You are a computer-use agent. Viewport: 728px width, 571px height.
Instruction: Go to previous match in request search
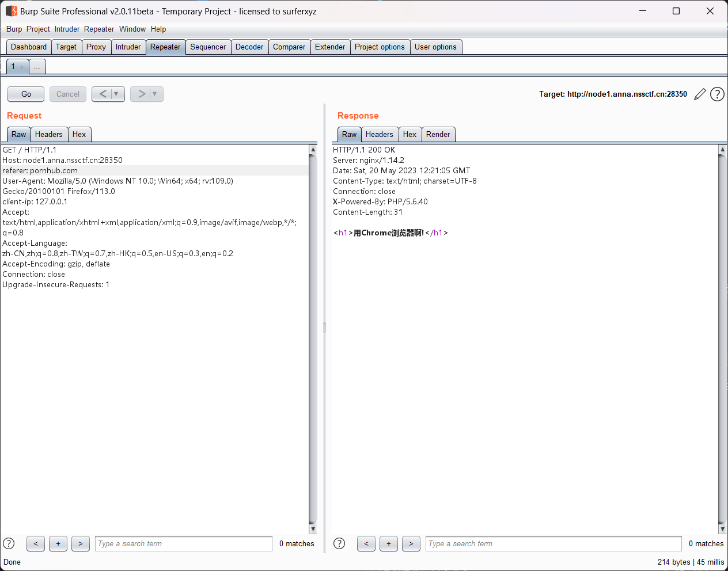tap(36, 543)
